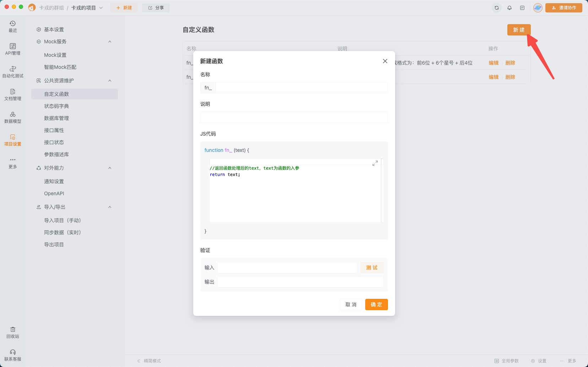Cancel the dialog with 取消
This screenshot has width=588, height=367.
point(351,305)
